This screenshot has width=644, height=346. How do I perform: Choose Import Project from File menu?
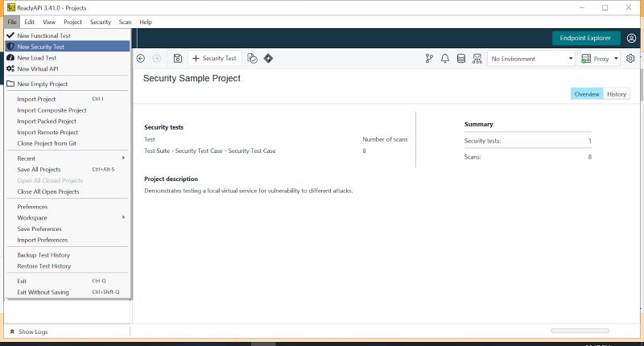click(67, 99)
